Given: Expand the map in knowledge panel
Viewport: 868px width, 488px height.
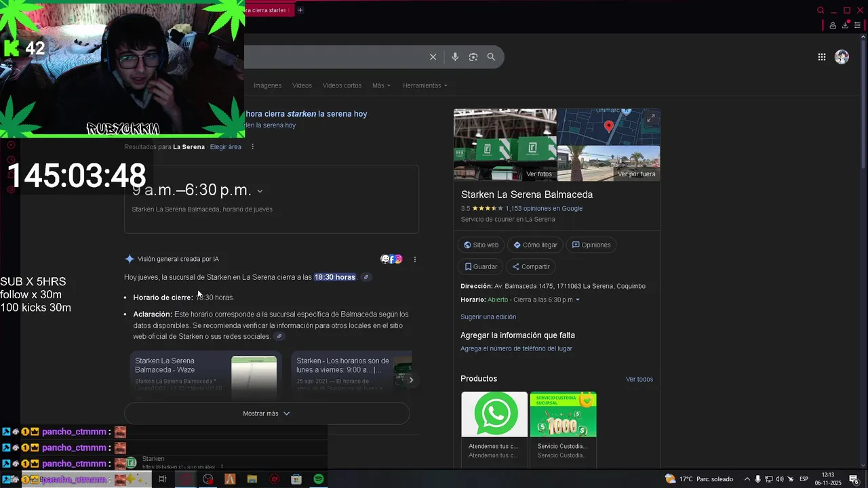Looking at the screenshot, I should pos(651,118).
